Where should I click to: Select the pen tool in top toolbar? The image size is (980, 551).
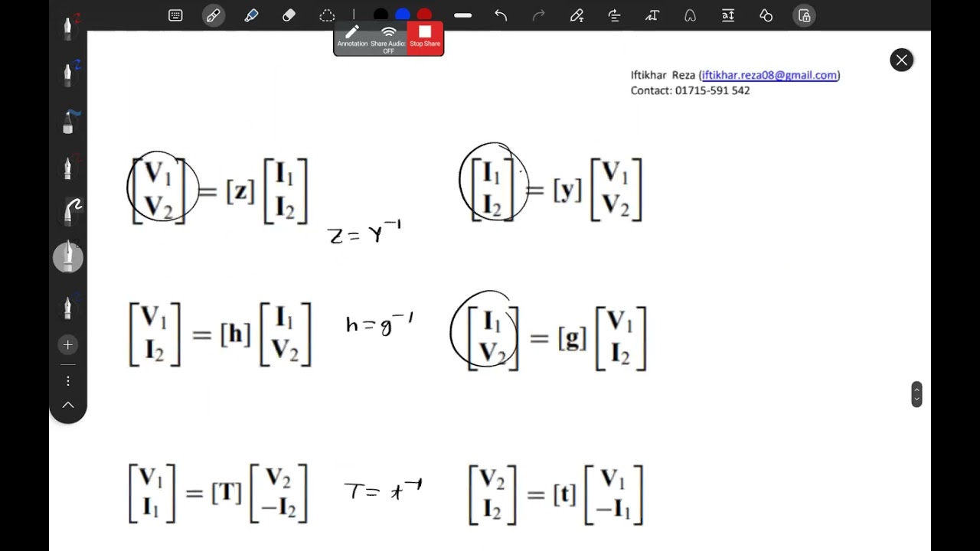point(213,15)
